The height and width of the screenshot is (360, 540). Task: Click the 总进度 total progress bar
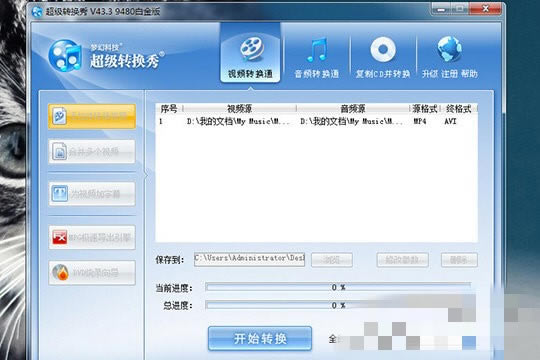point(338,305)
